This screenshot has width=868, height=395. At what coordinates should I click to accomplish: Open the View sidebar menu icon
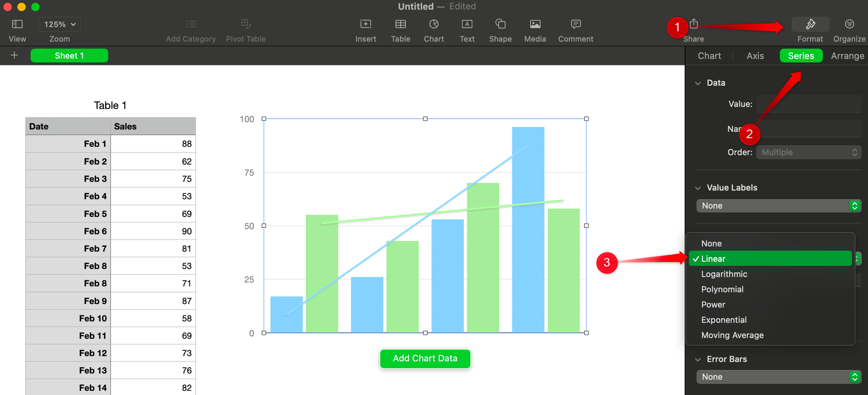17,24
